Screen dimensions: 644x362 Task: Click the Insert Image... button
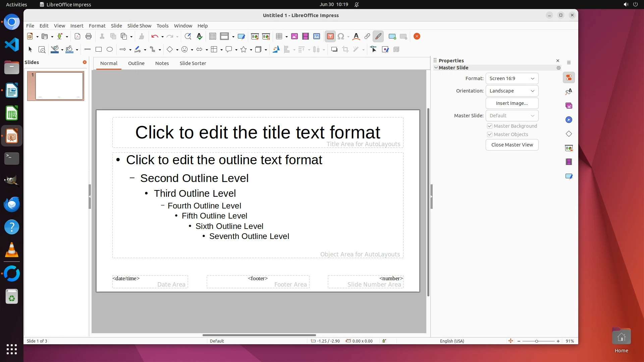tap(512, 103)
